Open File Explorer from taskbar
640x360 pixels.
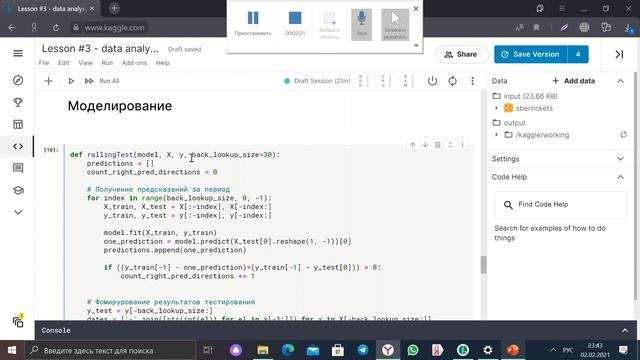pos(263,350)
